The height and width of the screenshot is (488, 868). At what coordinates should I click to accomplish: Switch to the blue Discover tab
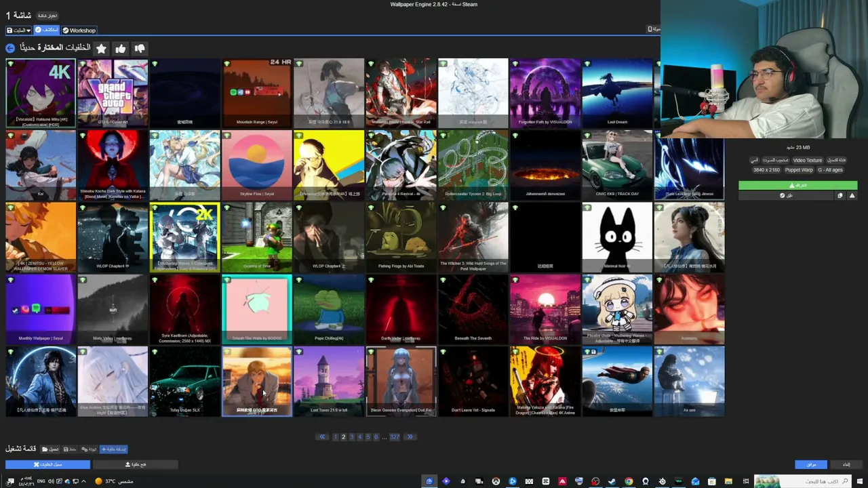47,30
